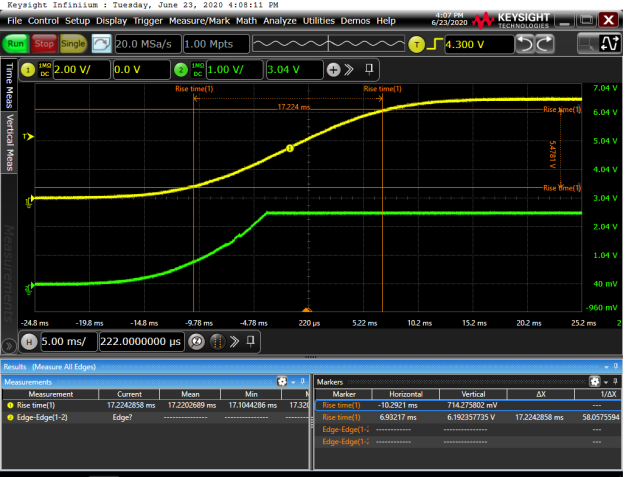Open Measurements panel settings gear dropdown

pyautogui.click(x=283, y=382)
